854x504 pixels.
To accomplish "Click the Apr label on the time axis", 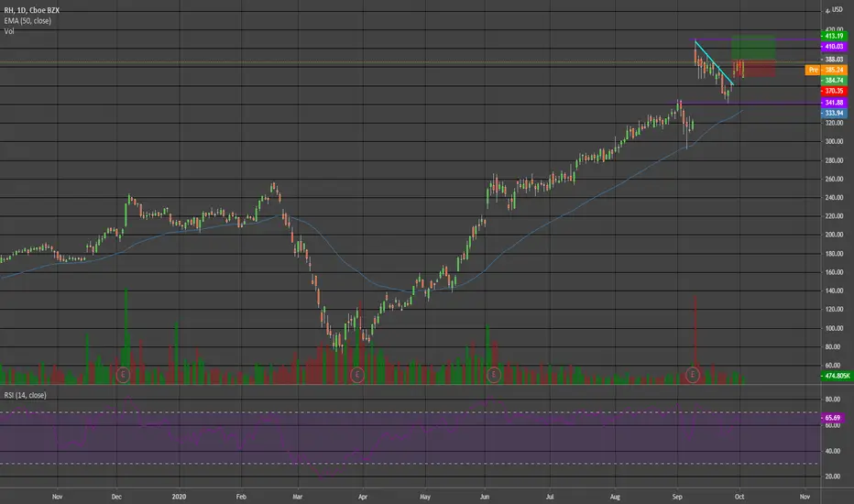I will click(x=363, y=497).
